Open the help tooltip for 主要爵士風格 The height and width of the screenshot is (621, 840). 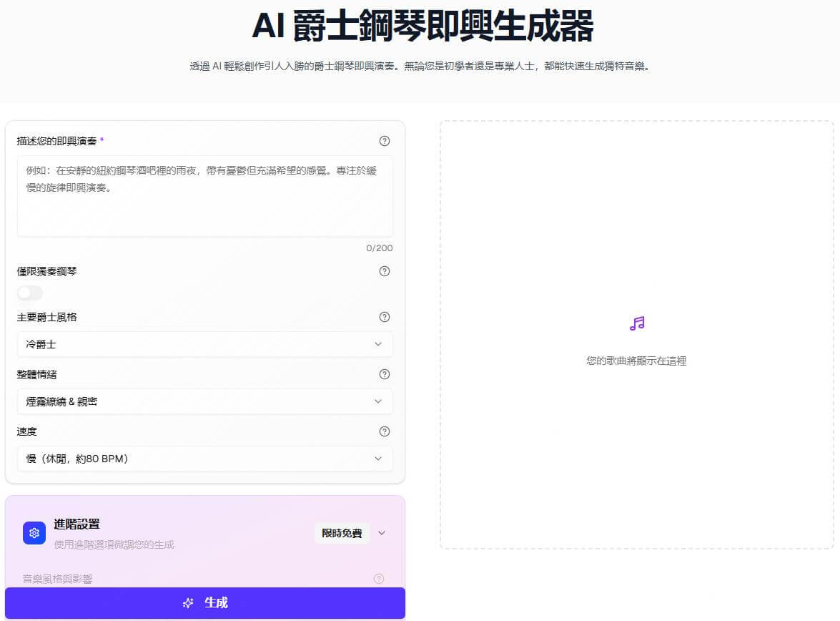click(x=385, y=317)
